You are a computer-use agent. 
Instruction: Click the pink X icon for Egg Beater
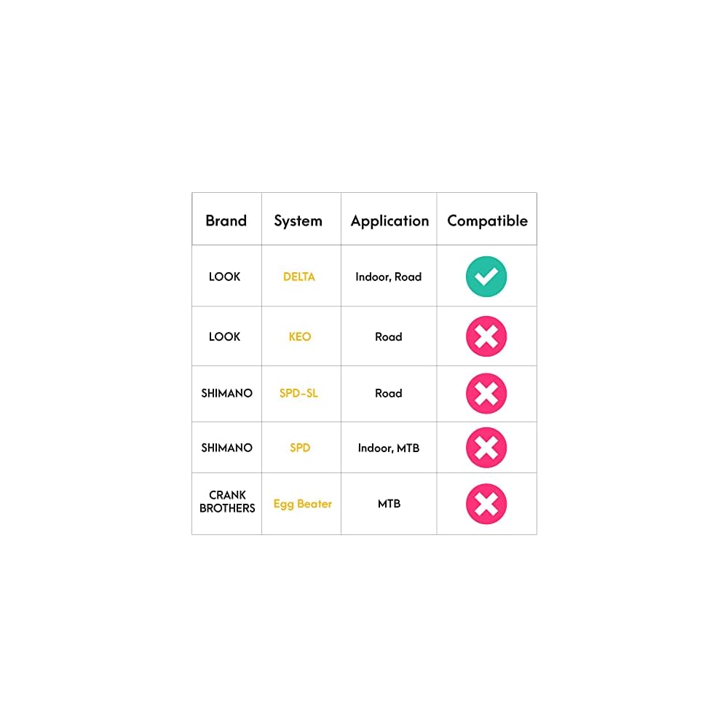[x=486, y=504]
